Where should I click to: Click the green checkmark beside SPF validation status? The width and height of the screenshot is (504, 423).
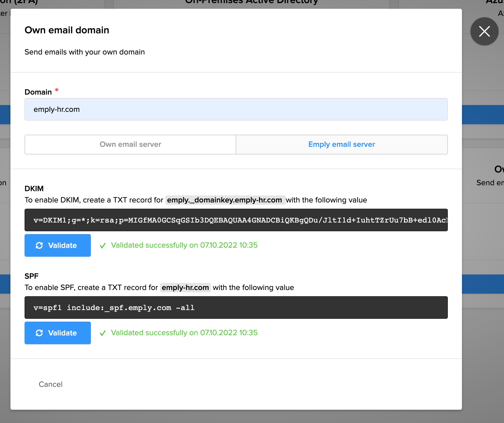tap(103, 333)
